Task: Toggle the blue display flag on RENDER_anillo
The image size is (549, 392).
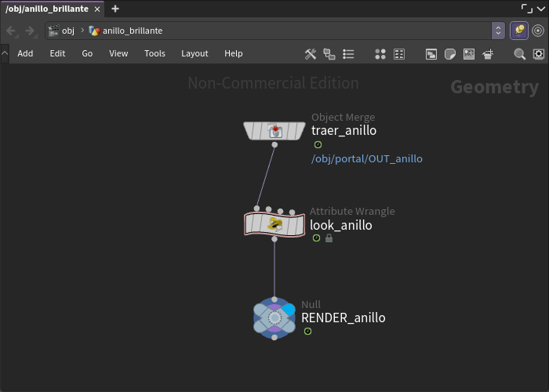Action: click(x=288, y=310)
